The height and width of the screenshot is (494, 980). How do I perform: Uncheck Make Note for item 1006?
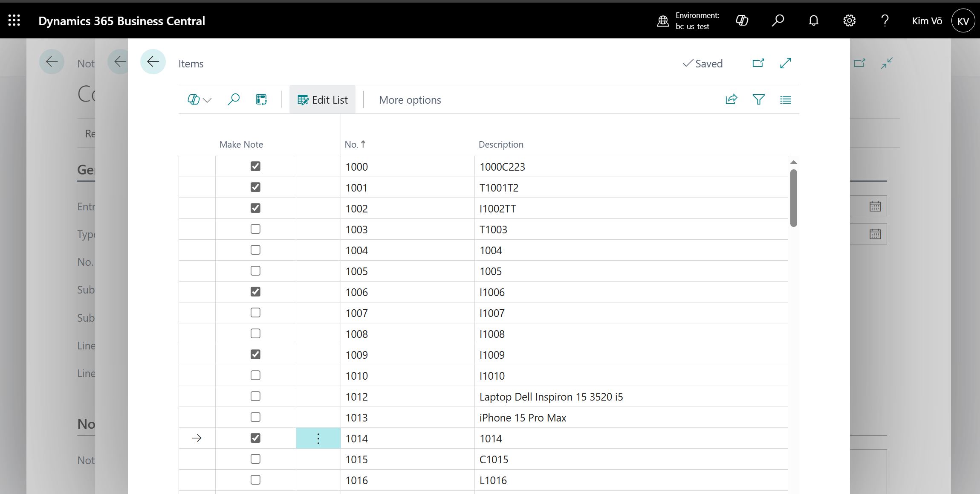coord(255,292)
